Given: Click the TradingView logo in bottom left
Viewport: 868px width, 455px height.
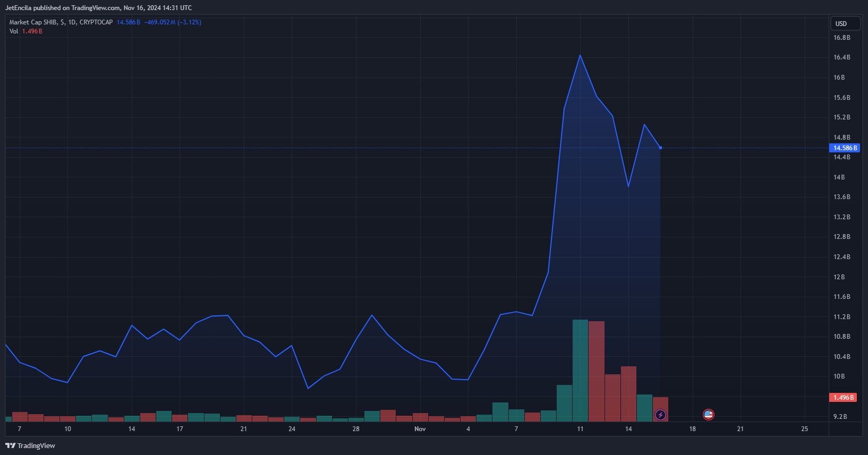Looking at the screenshot, I should click(30, 445).
